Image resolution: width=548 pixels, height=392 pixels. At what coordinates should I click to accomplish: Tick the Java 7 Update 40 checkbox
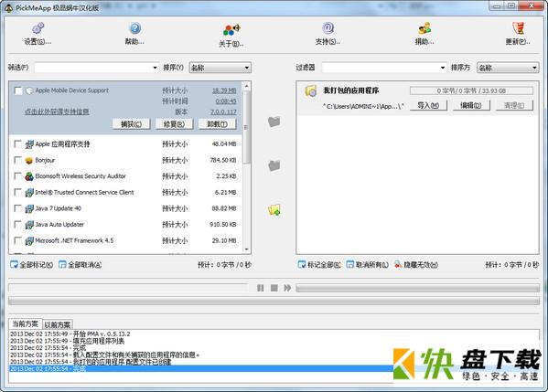tap(17, 208)
